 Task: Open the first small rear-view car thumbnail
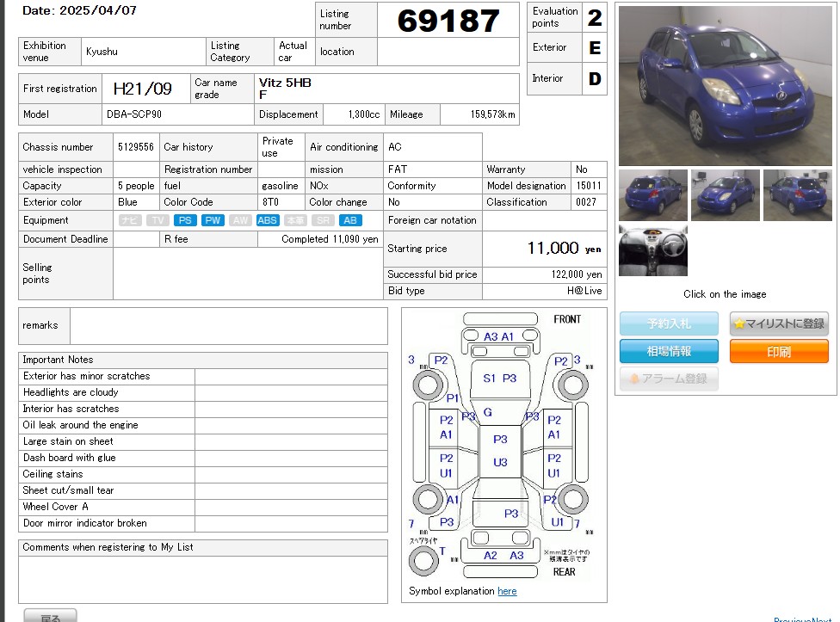653,194
